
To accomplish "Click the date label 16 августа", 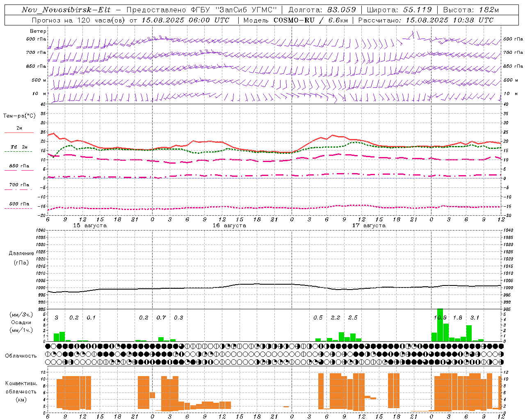I will (x=229, y=226).
